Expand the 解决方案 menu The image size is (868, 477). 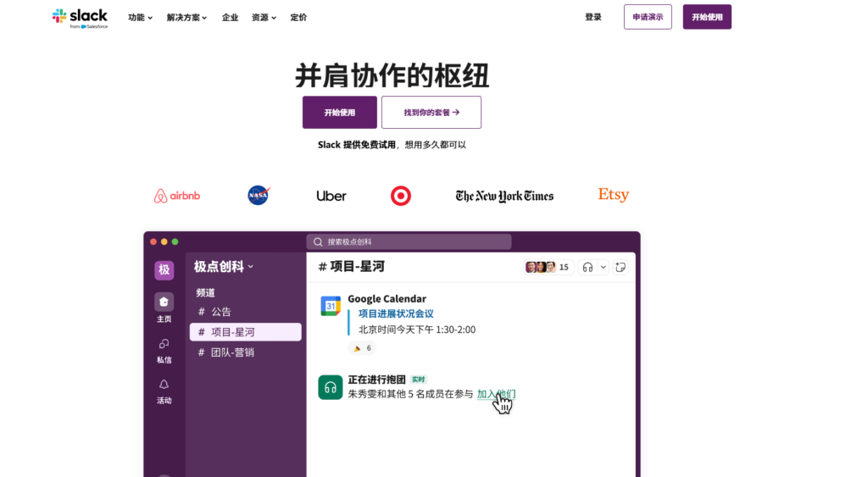(x=186, y=18)
